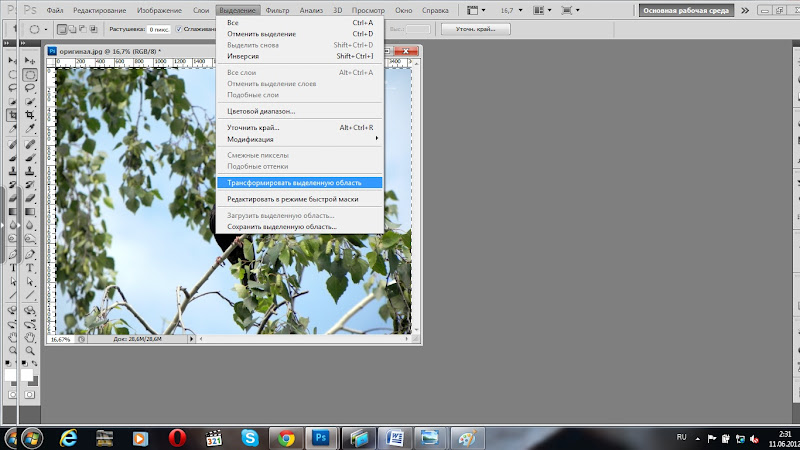Pick the Line tool in the right tool column
This screenshot has width=800, height=450.
[30, 294]
